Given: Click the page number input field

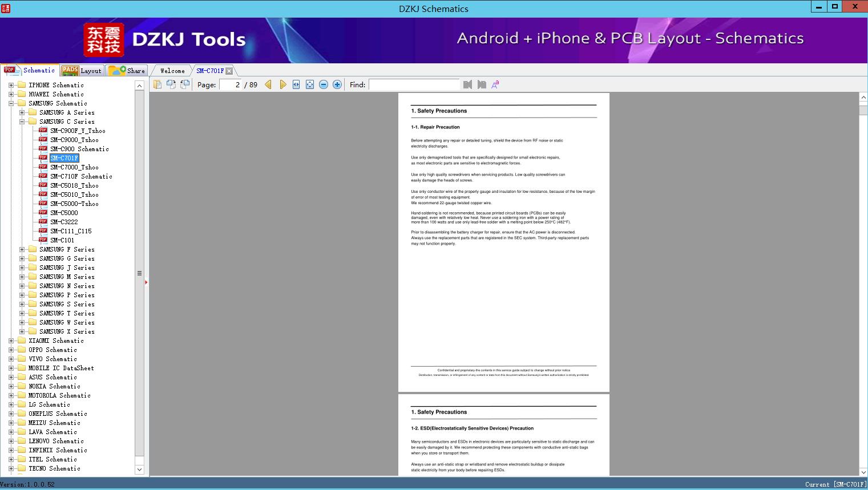Looking at the screenshot, I should tap(230, 84).
